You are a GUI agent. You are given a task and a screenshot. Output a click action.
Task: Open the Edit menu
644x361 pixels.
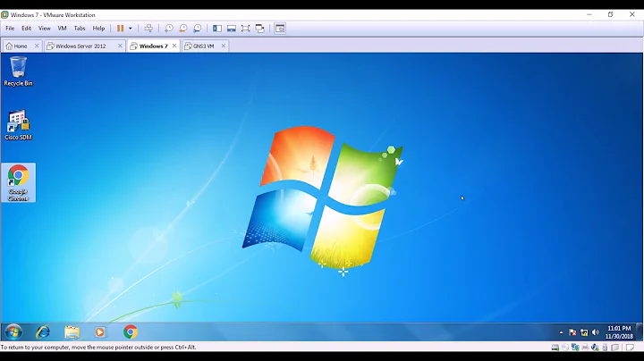[x=26, y=29]
